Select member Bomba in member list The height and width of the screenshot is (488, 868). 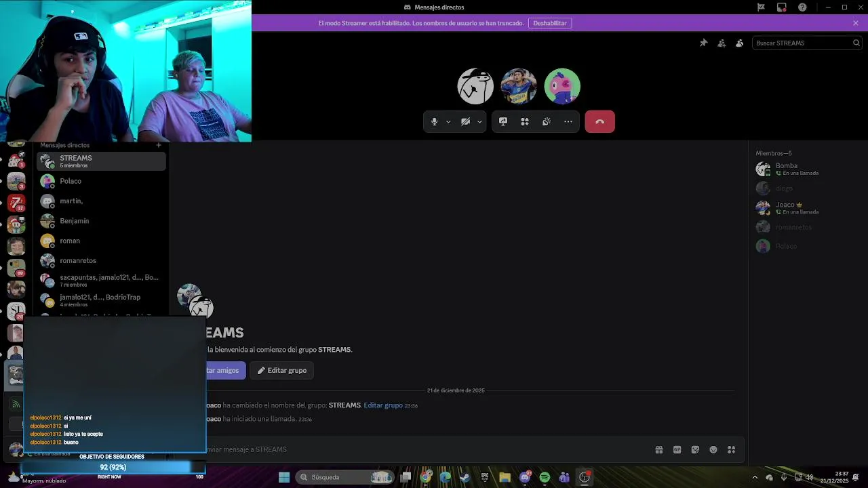pyautogui.click(x=807, y=169)
